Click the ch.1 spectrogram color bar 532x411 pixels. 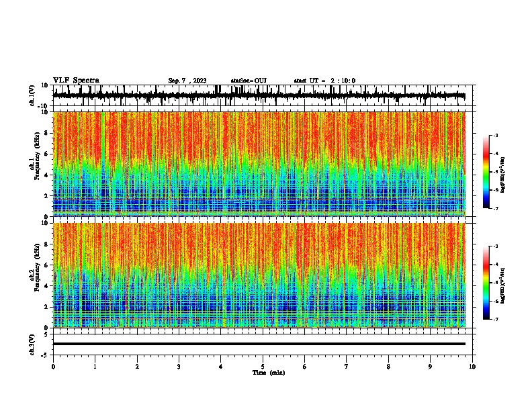(x=486, y=172)
